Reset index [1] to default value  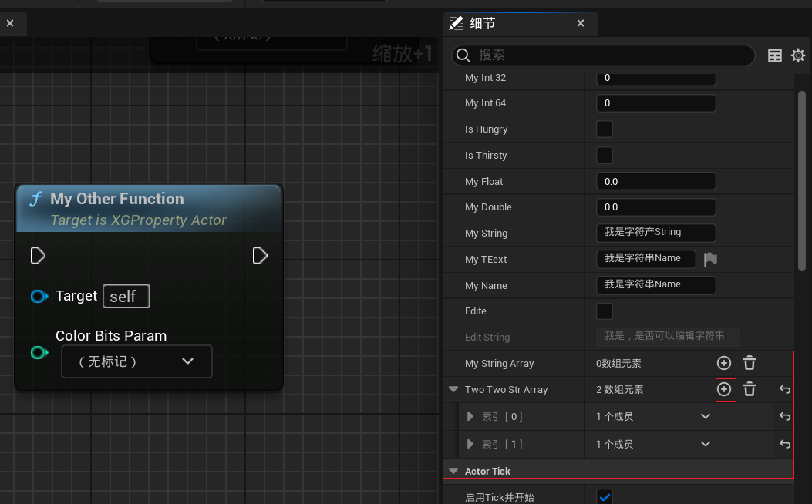(x=784, y=444)
